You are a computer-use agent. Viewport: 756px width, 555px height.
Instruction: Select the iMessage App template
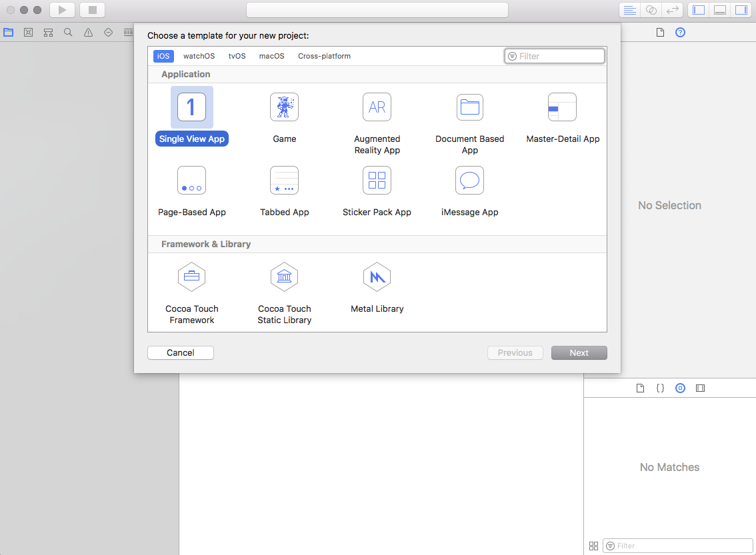click(x=469, y=192)
